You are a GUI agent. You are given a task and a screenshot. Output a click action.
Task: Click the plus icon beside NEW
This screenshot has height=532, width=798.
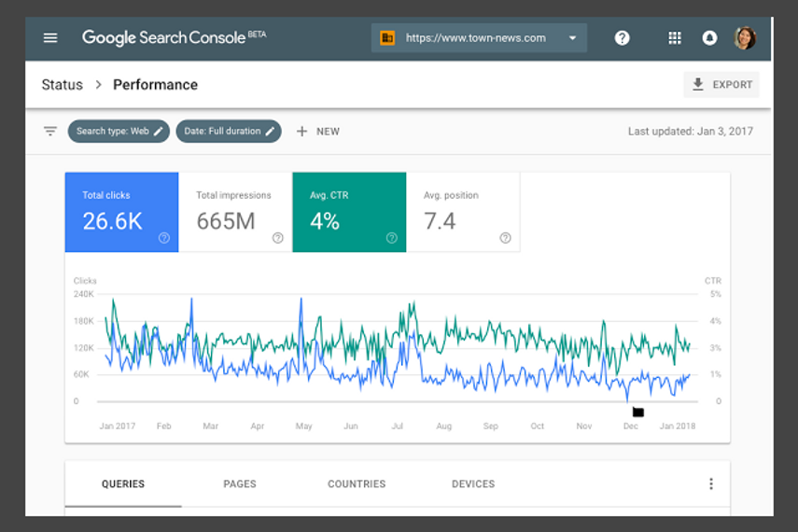(301, 132)
